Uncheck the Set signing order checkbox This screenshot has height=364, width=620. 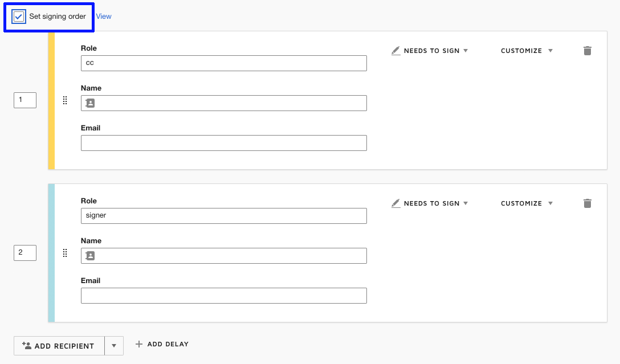coord(19,17)
